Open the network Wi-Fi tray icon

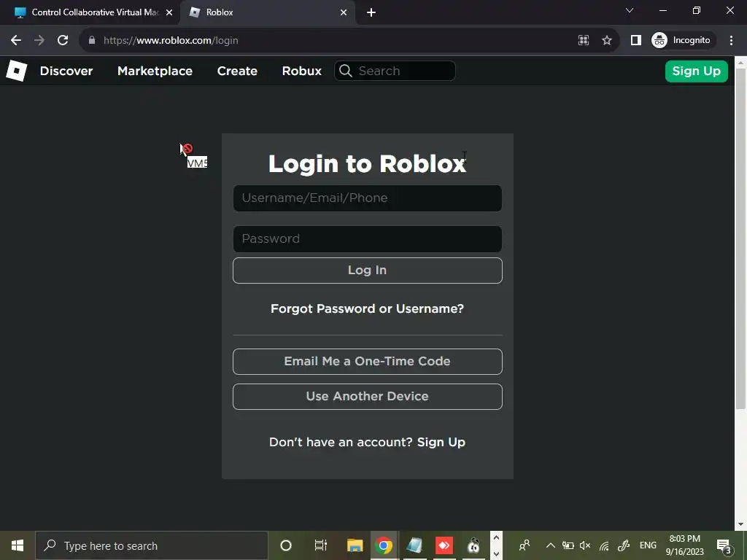point(604,545)
